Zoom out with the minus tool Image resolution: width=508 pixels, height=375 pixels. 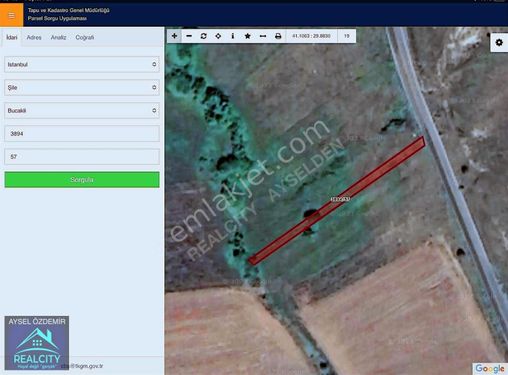(189, 36)
